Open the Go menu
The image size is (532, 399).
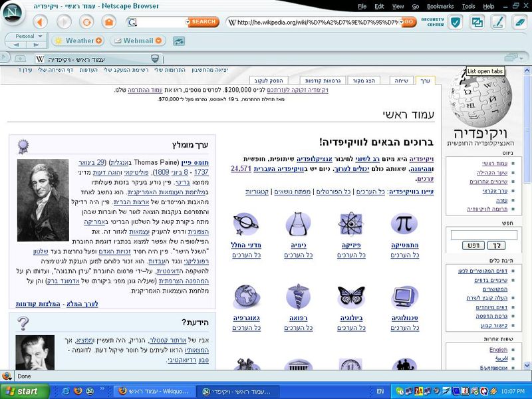(x=416, y=7)
